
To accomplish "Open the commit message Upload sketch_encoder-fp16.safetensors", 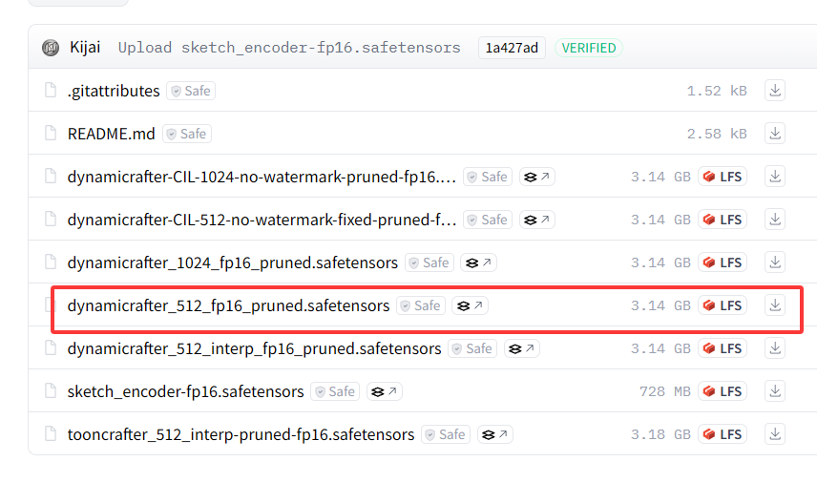I will tap(288, 48).
